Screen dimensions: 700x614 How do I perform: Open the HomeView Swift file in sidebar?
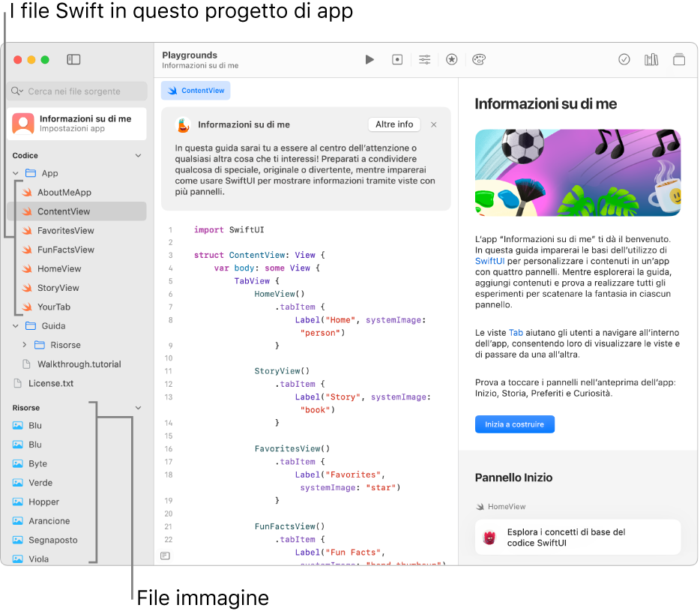pyautogui.click(x=76, y=269)
